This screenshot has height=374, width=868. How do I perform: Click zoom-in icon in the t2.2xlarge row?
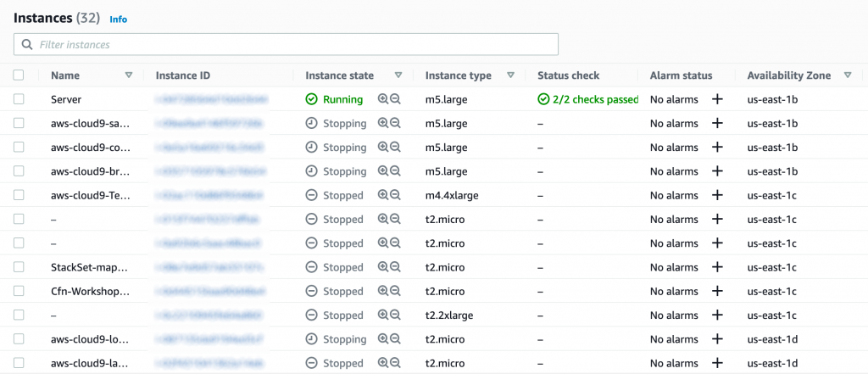coord(382,315)
